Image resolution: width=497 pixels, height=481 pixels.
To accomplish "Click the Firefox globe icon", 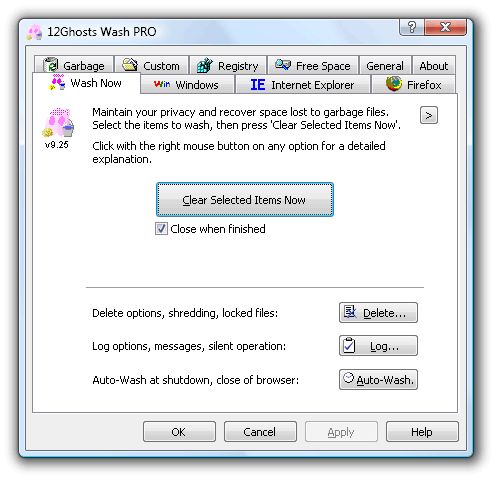I will (394, 84).
